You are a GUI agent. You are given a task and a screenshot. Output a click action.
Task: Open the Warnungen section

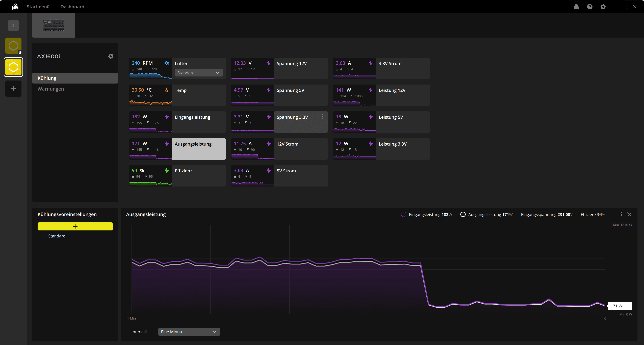tap(51, 89)
